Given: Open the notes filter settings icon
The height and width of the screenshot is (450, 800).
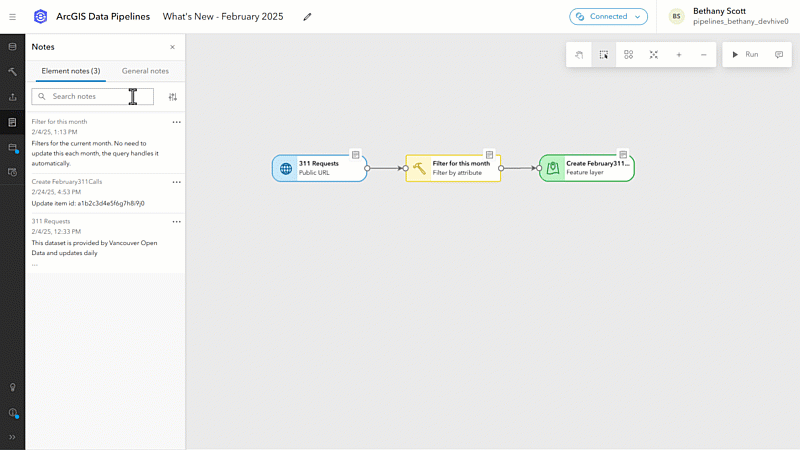Looking at the screenshot, I should click(x=173, y=97).
